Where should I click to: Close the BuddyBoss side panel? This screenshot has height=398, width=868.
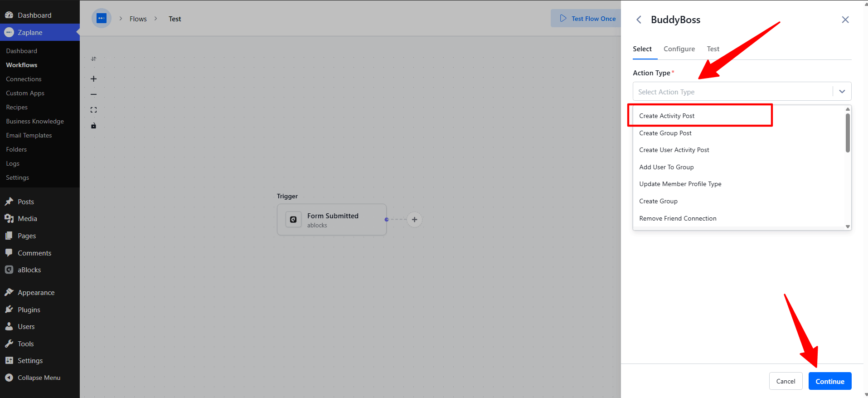[845, 20]
